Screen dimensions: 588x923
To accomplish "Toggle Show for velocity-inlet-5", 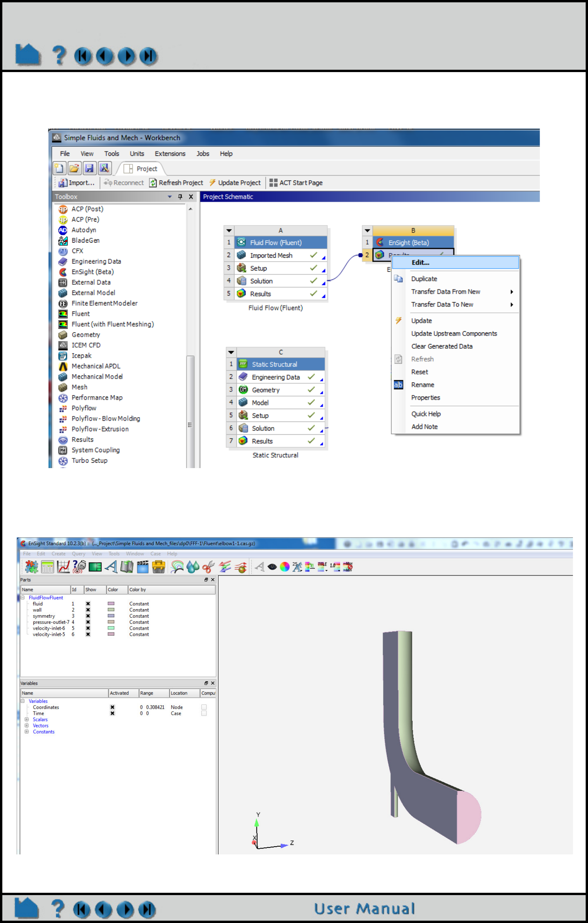I will tap(88, 634).
